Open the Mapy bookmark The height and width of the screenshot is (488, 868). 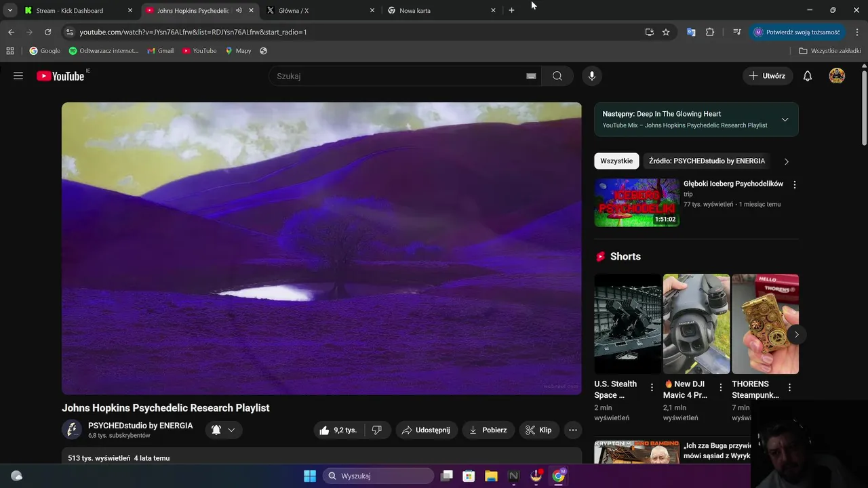238,51
